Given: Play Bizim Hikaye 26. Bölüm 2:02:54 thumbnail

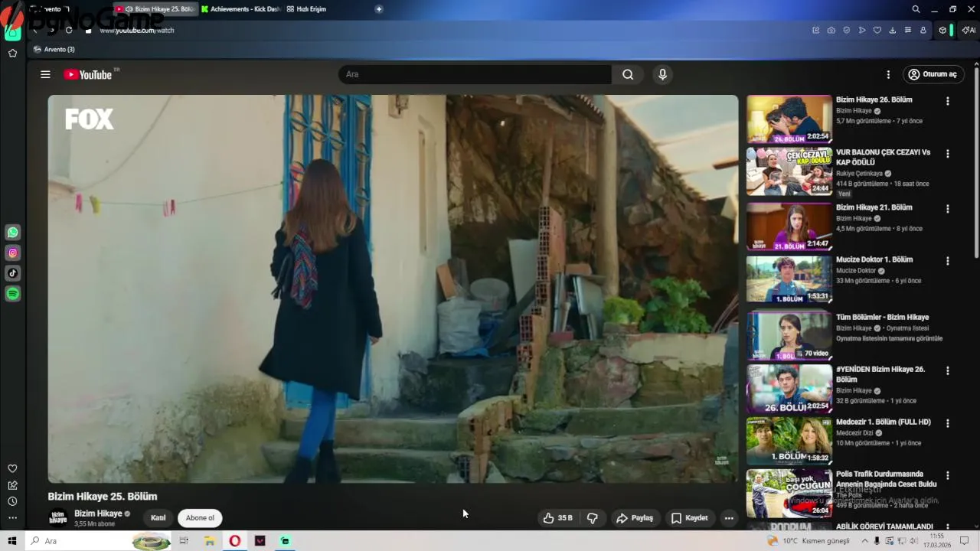Looking at the screenshot, I should click(789, 119).
